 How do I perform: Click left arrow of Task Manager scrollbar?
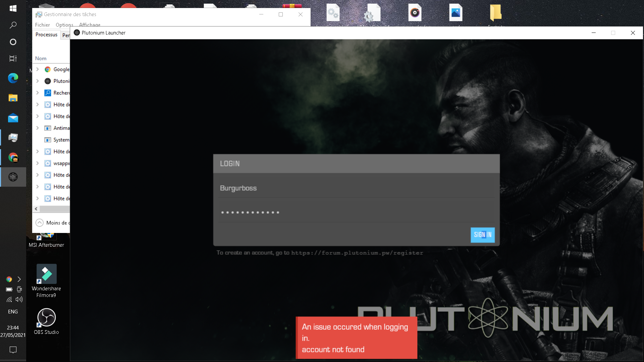[x=36, y=209]
